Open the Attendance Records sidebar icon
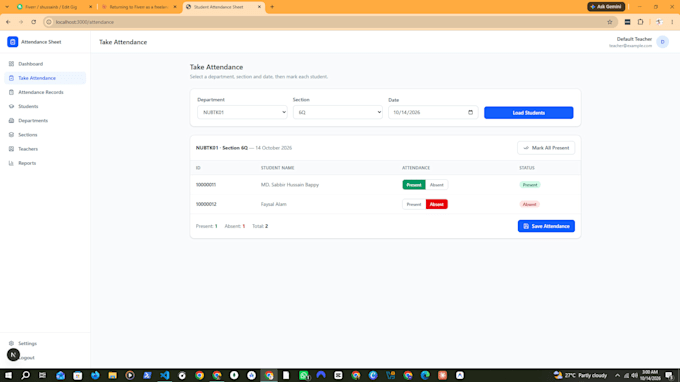Screen dimensions: 680x382 click(11, 92)
